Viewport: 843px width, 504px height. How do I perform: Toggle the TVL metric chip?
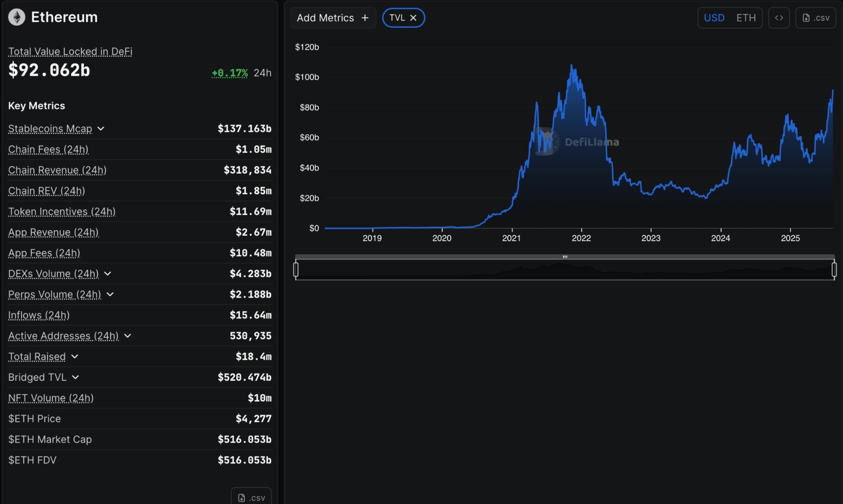click(x=397, y=18)
